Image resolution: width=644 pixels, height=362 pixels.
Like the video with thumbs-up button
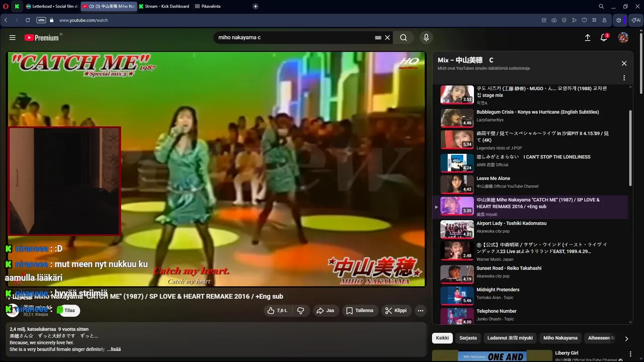pos(277,311)
